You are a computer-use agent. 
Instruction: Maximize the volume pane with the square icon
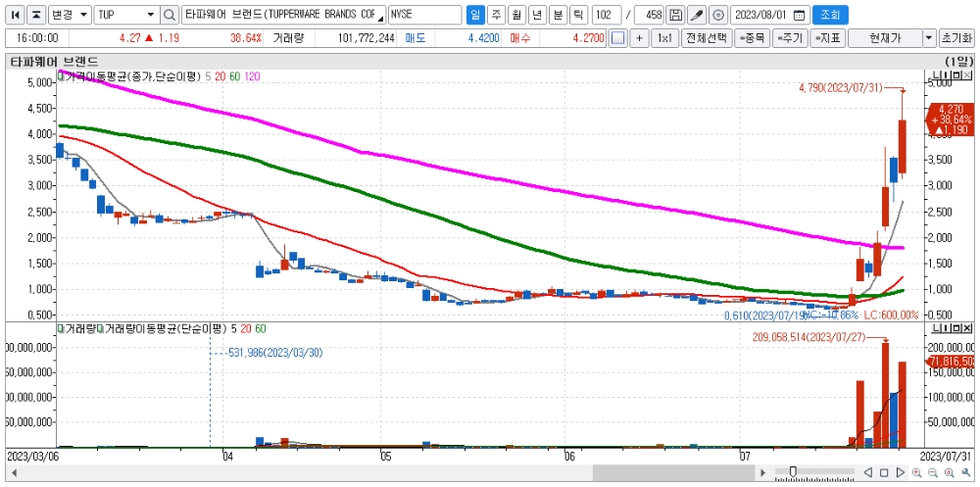pyautogui.click(x=957, y=328)
